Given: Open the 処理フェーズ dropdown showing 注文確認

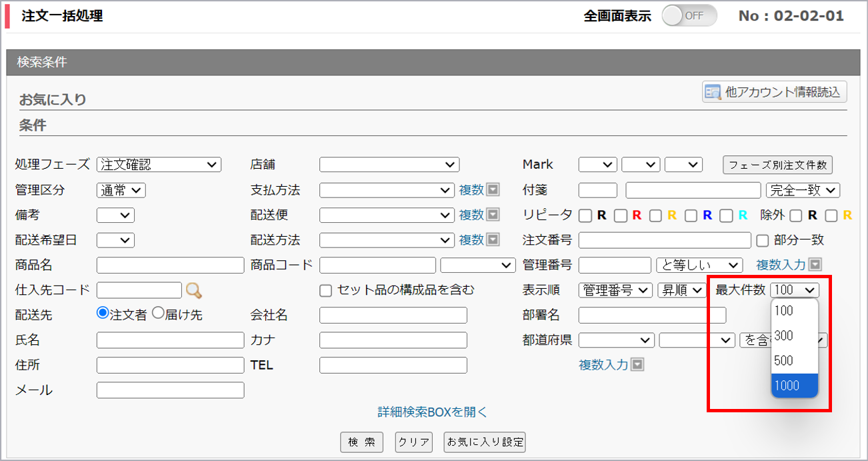Looking at the screenshot, I should click(x=159, y=165).
